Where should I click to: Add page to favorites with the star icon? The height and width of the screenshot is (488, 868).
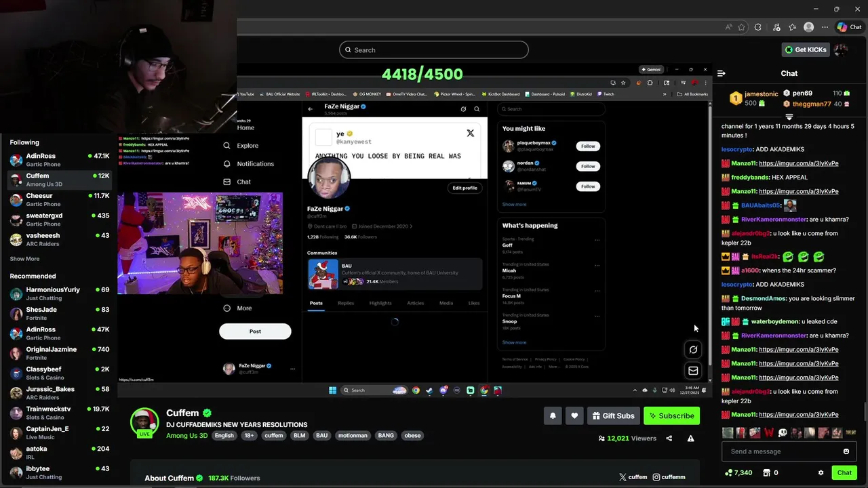tap(741, 27)
